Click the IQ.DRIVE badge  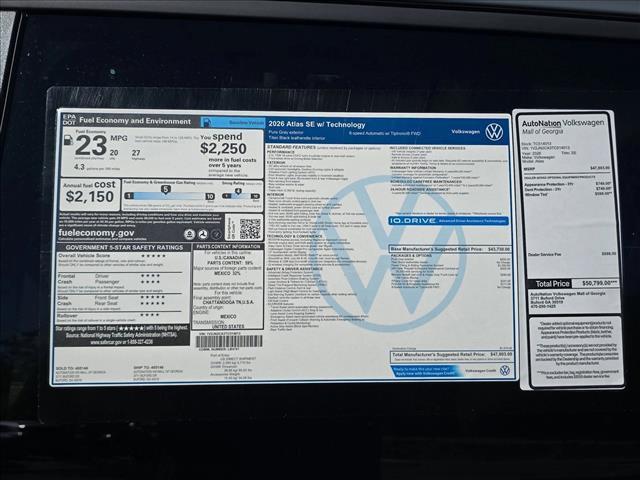pos(411,220)
